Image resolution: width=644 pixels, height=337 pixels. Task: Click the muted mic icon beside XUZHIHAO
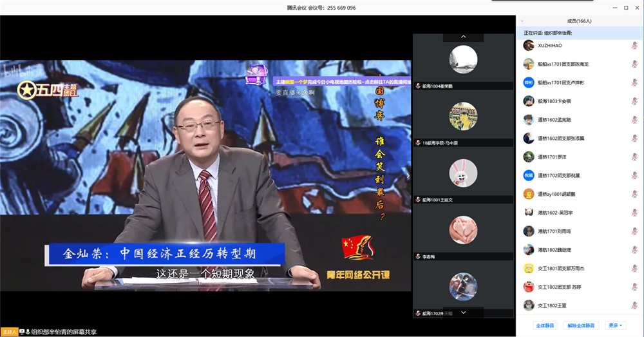tap(634, 45)
